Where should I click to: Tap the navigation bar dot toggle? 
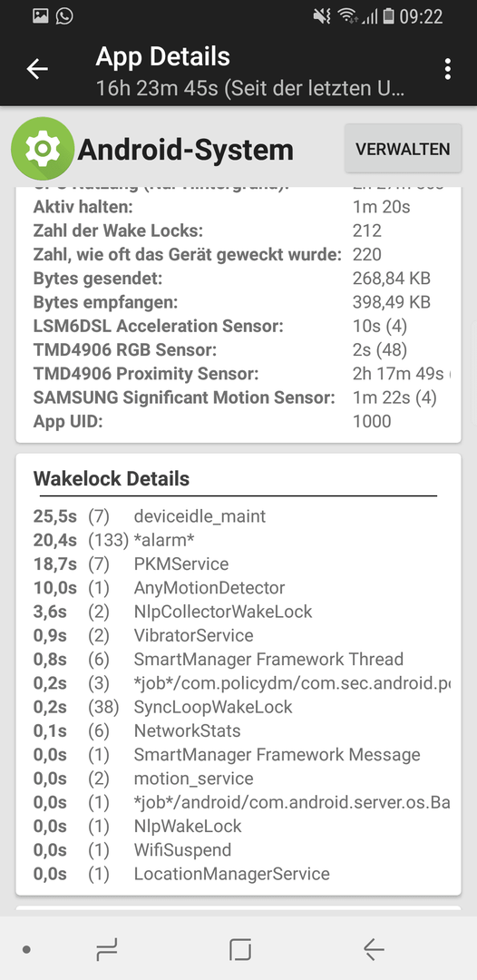coord(26,950)
